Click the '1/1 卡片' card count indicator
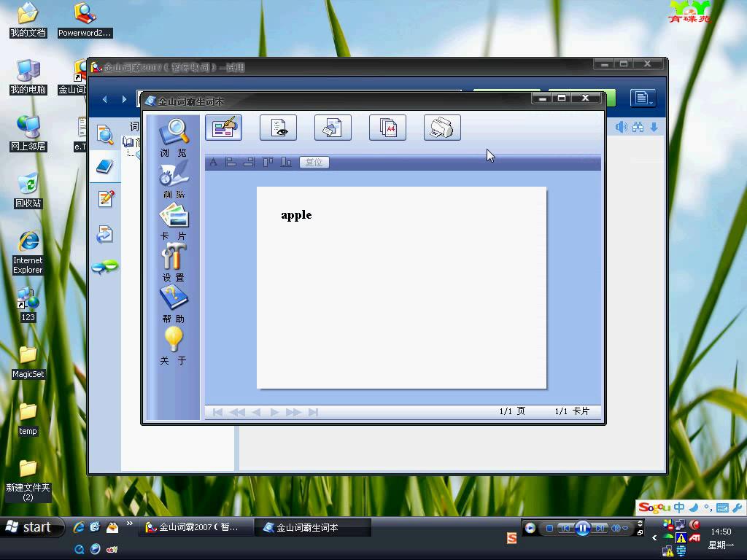The height and width of the screenshot is (560, 747). (x=572, y=411)
